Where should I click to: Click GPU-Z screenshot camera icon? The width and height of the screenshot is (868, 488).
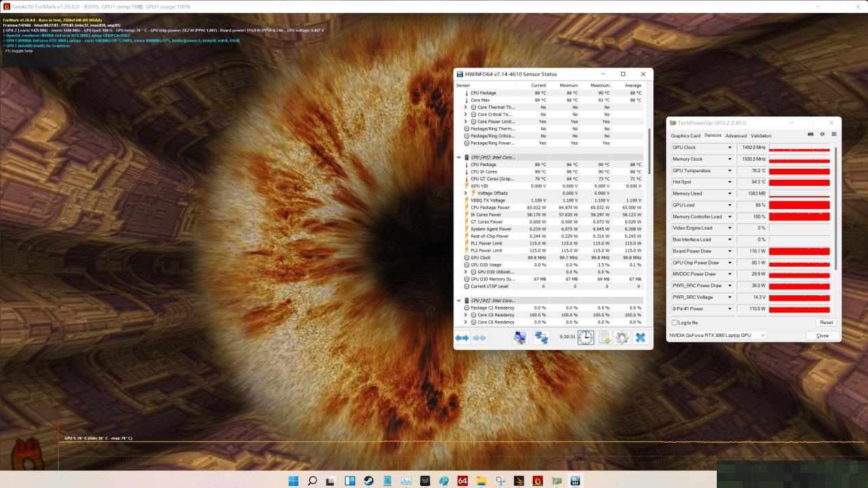pyautogui.click(x=811, y=135)
